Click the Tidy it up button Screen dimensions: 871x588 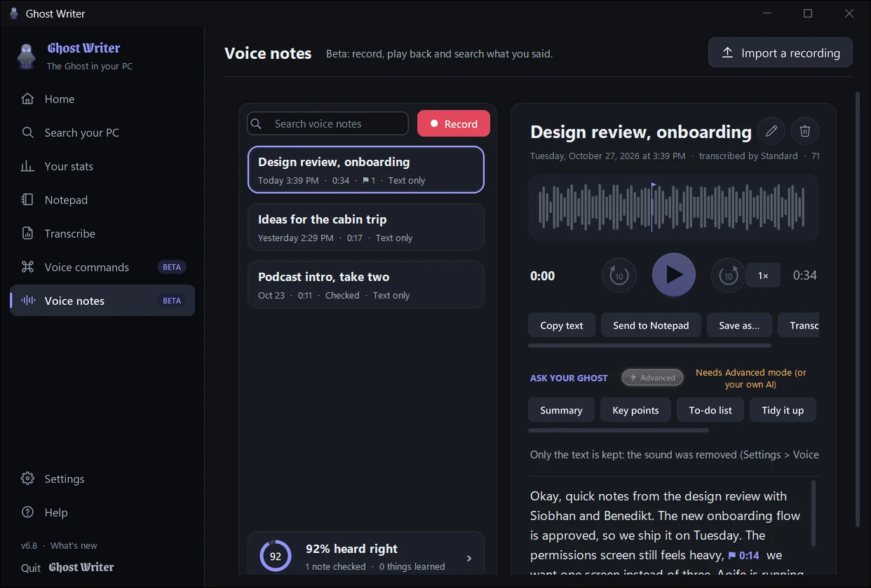click(783, 410)
